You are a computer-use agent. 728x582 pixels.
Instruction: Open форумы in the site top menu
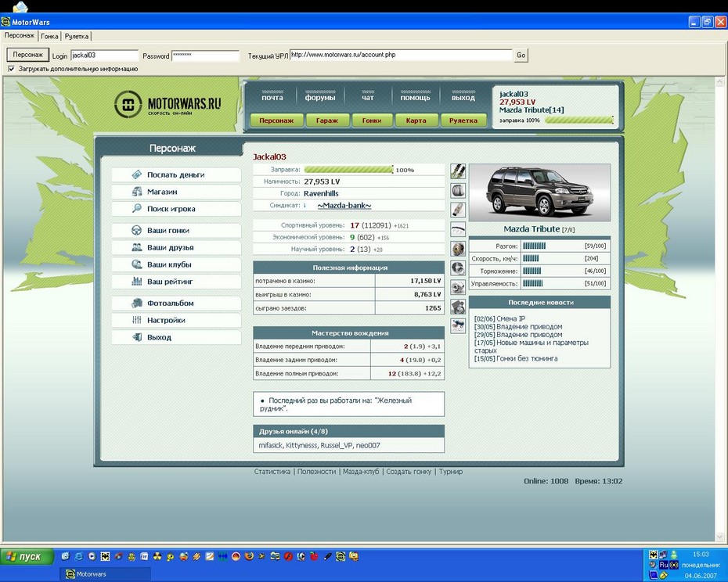point(320,98)
